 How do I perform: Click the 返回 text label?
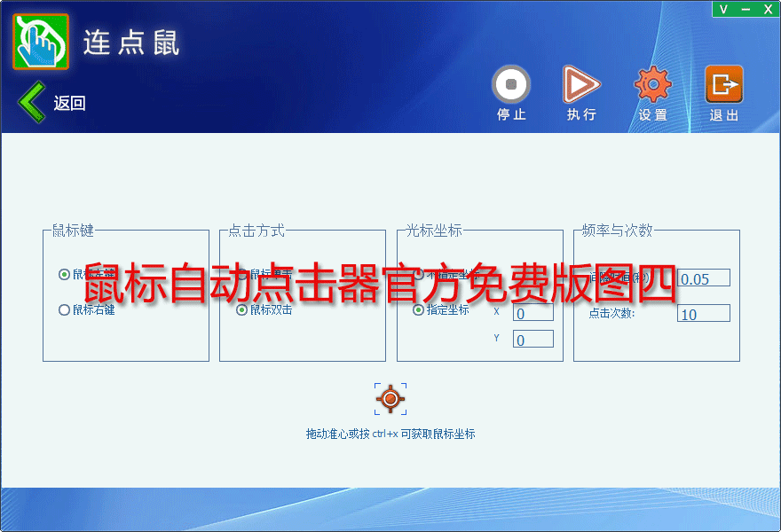click(x=70, y=104)
